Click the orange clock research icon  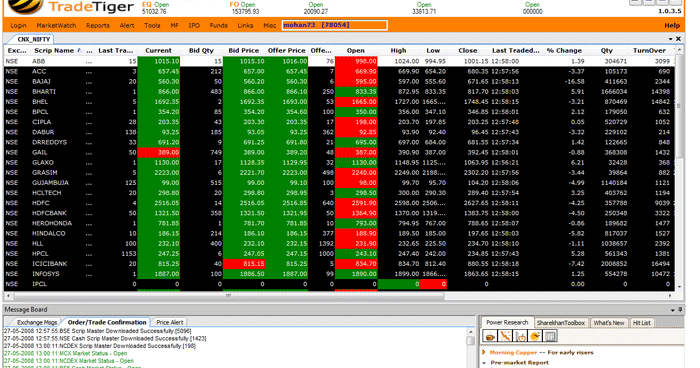[536, 336]
